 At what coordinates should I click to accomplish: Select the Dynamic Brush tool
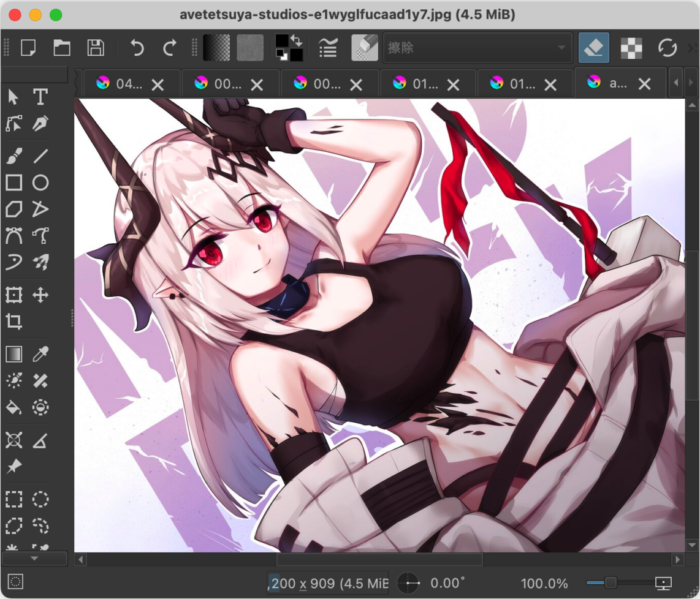coord(13,262)
